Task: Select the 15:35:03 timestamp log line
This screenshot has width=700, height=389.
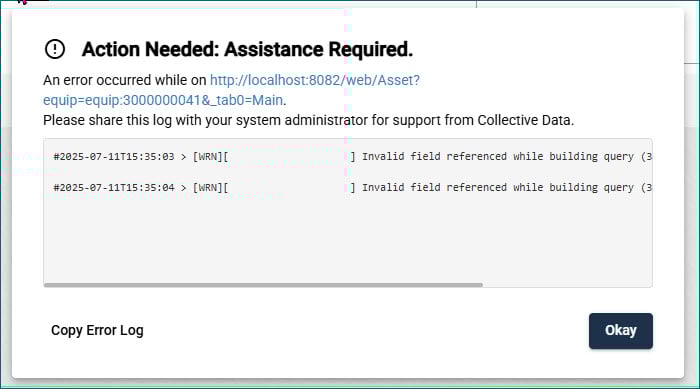Action: [352, 156]
